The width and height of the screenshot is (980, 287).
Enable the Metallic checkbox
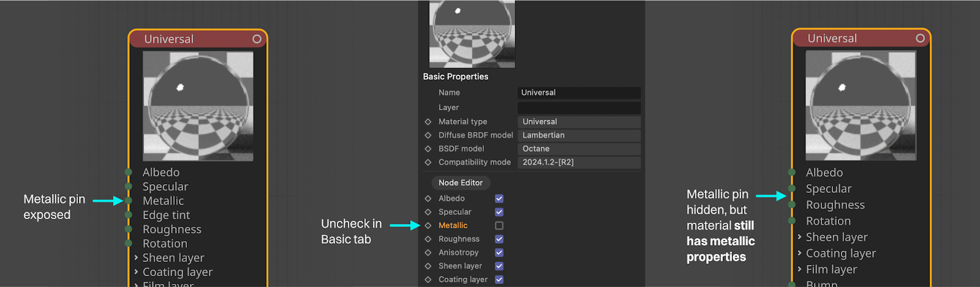pyautogui.click(x=499, y=226)
